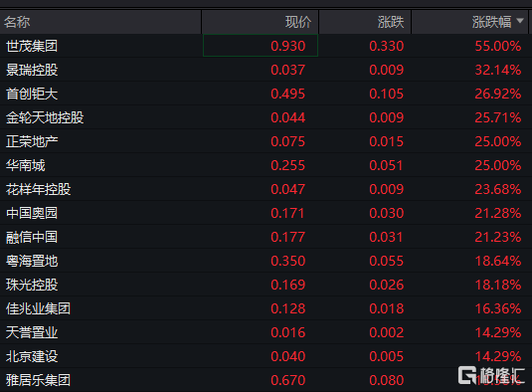
Task: Click the 0.128 price value
Action: pyautogui.click(x=288, y=308)
